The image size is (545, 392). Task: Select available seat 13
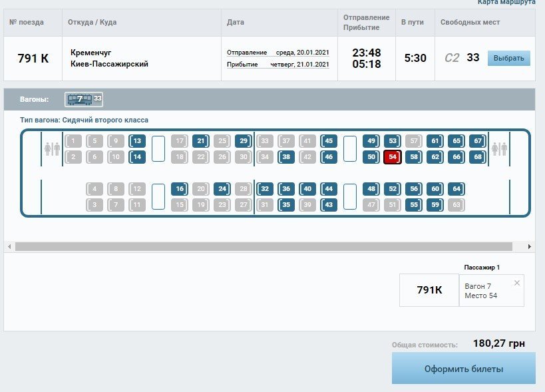click(x=137, y=141)
